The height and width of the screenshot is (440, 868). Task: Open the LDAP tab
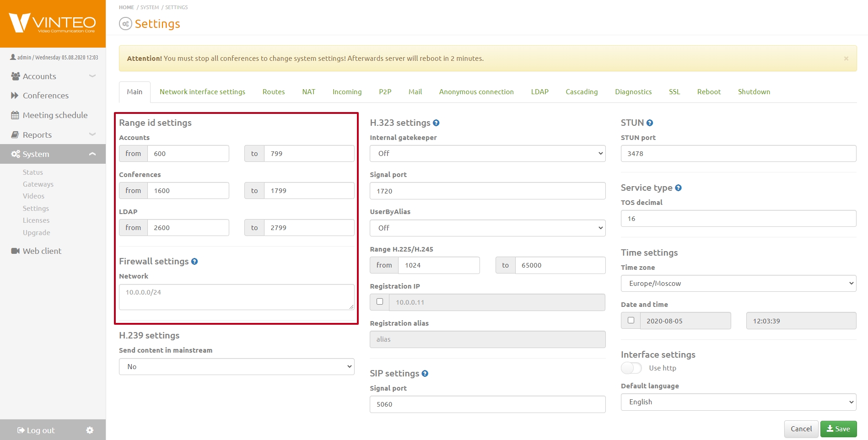coord(540,92)
